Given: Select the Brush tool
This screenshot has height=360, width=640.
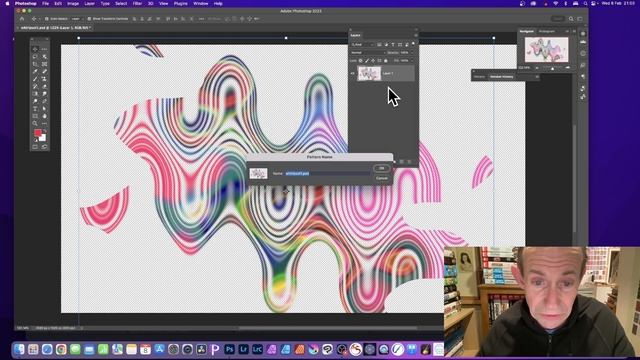Looking at the screenshot, I should (35, 79).
